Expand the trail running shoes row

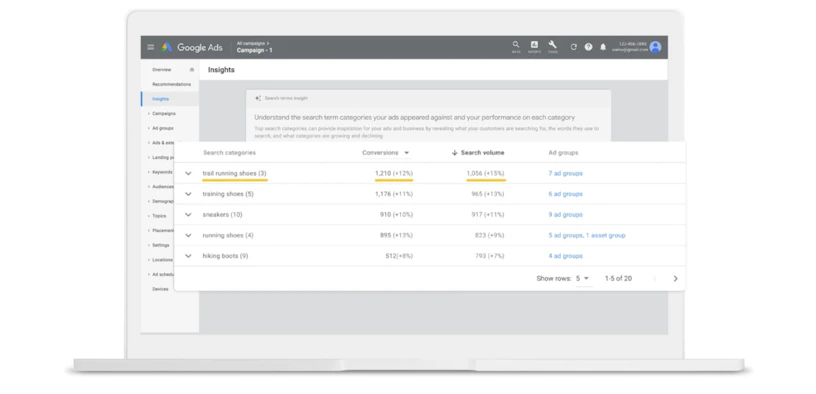188,173
